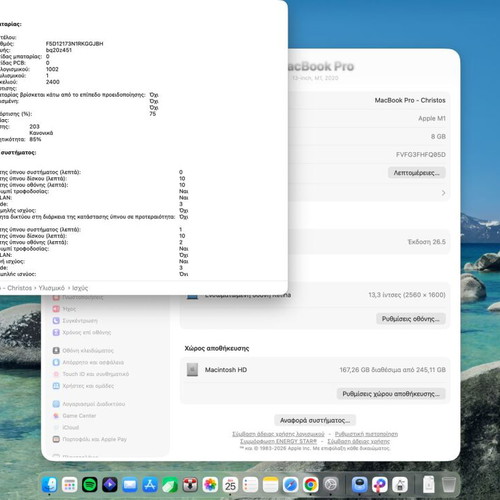
Task: Click Christos in System Information path bar
Action: click(x=19, y=288)
